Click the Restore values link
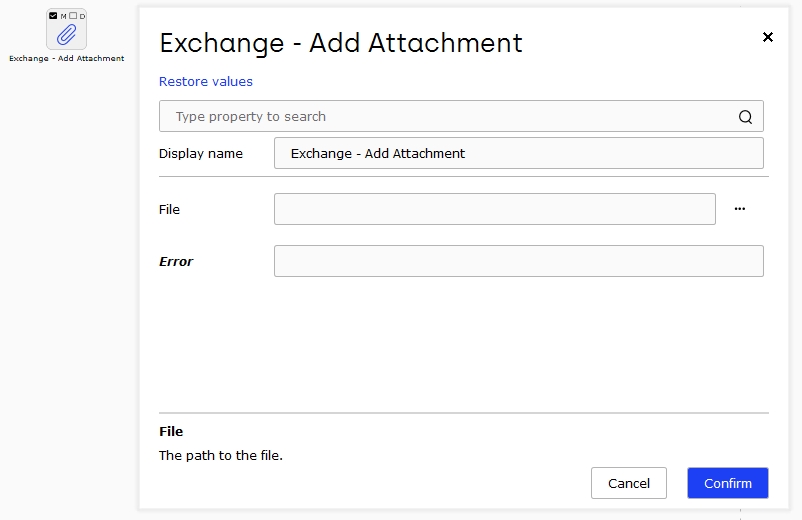802x520 pixels. click(206, 82)
